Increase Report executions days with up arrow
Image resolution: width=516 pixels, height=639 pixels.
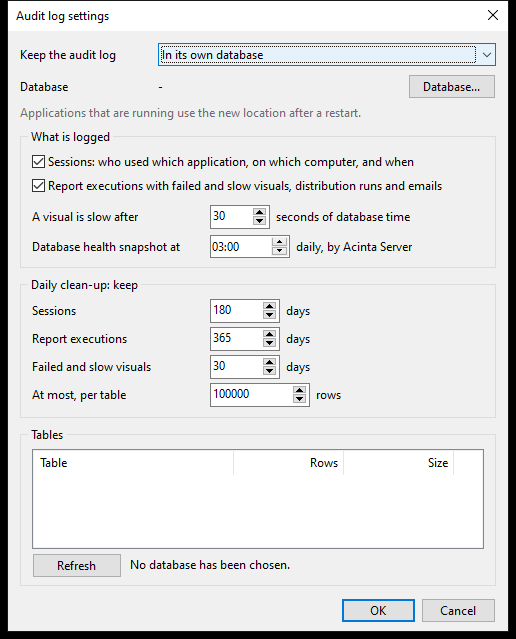click(269, 334)
